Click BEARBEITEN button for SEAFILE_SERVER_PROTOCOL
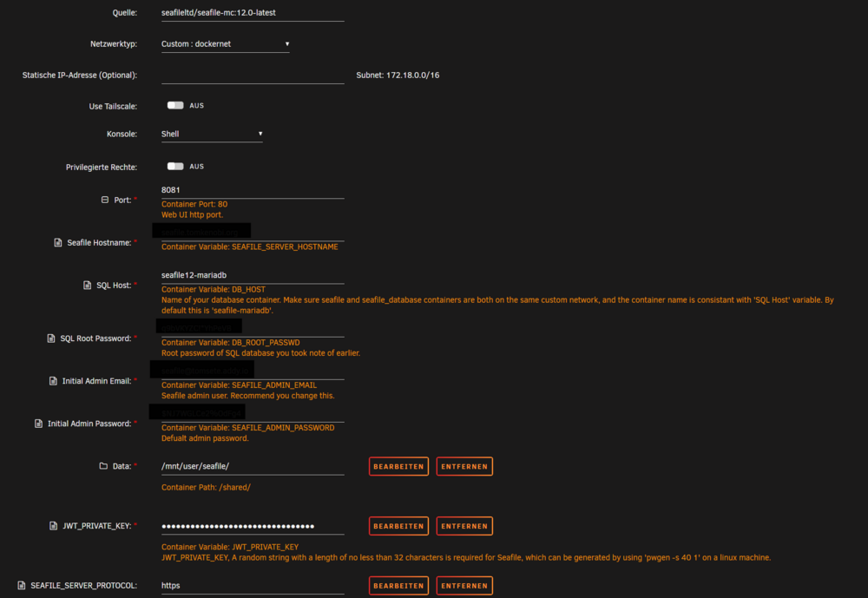The image size is (868, 598). point(398,586)
